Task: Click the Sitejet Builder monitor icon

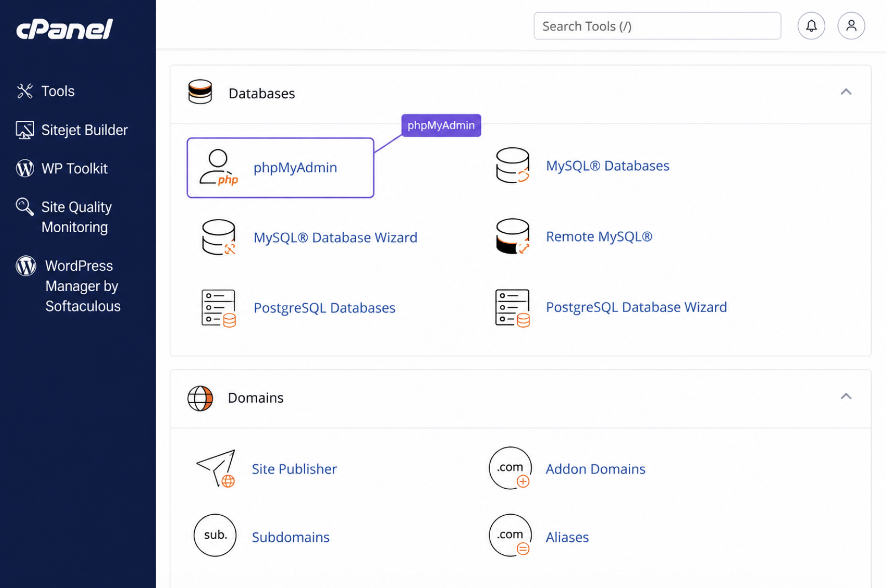Action: (25, 130)
